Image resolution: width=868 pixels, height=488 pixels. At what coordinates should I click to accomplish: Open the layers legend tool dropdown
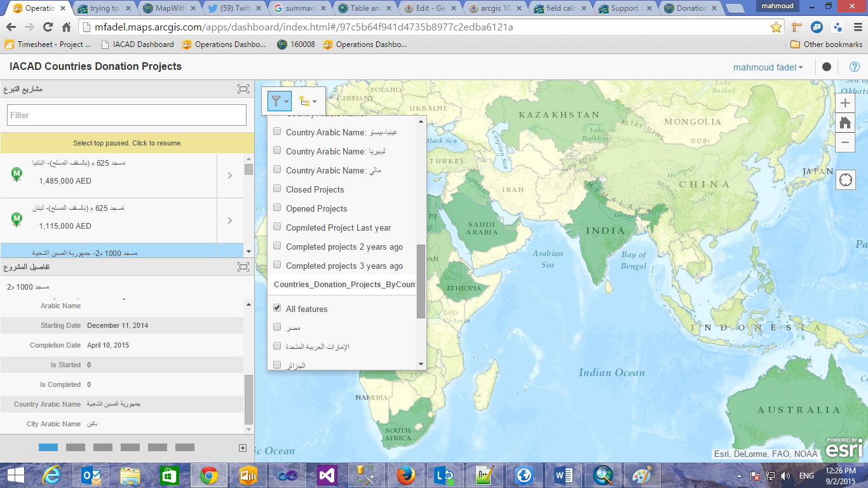[x=308, y=101]
